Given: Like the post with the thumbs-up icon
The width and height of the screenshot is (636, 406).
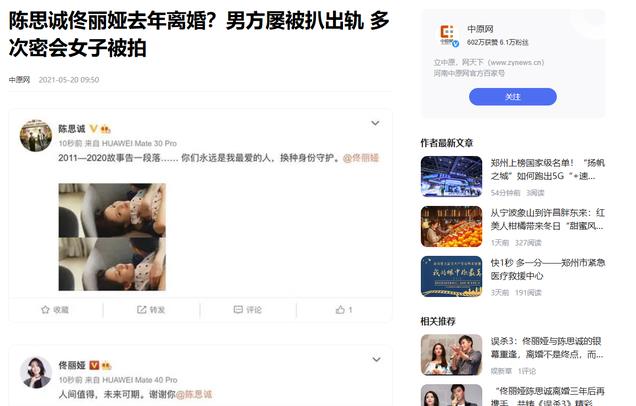Looking at the screenshot, I should pos(340,310).
